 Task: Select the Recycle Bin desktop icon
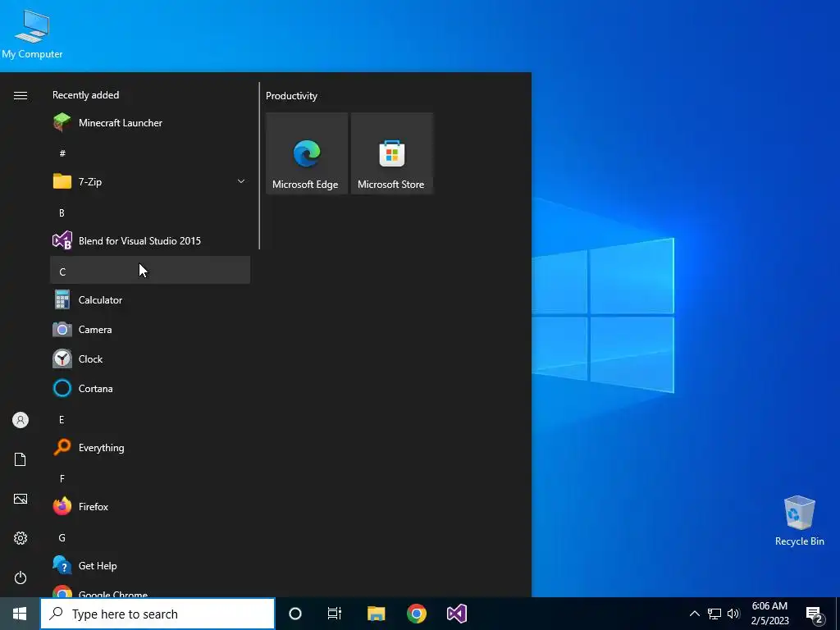click(x=799, y=520)
